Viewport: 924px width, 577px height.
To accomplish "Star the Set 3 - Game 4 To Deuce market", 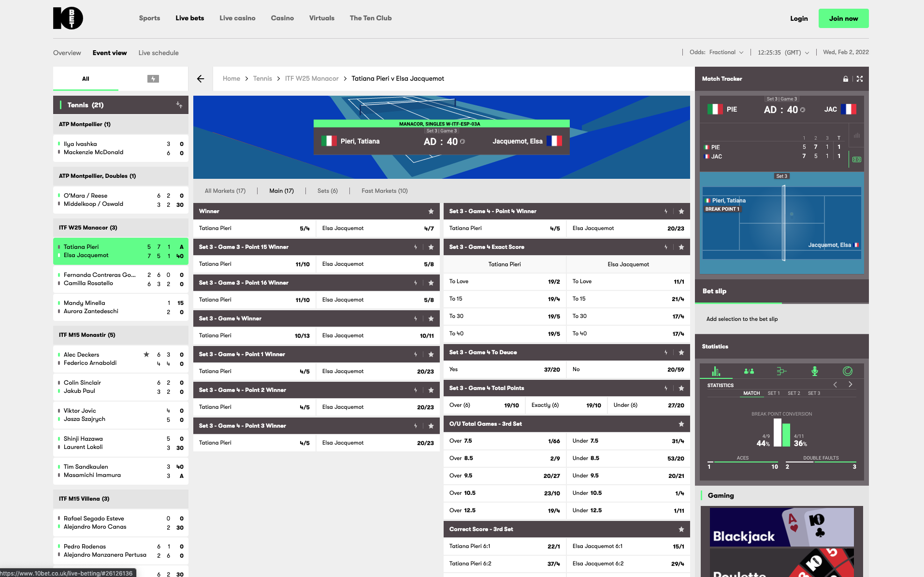I will (681, 352).
